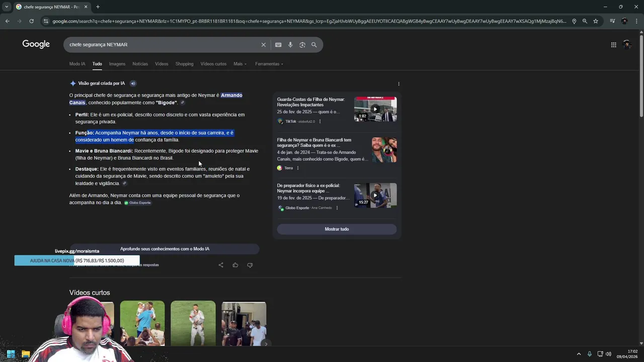Open the Chrome three-dot menu
The height and width of the screenshot is (362, 644).
click(636, 21)
